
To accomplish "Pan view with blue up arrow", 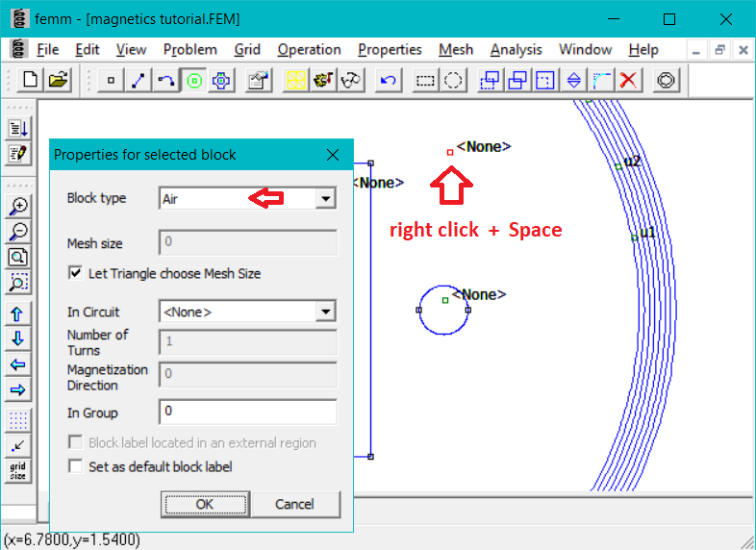I will [18, 313].
